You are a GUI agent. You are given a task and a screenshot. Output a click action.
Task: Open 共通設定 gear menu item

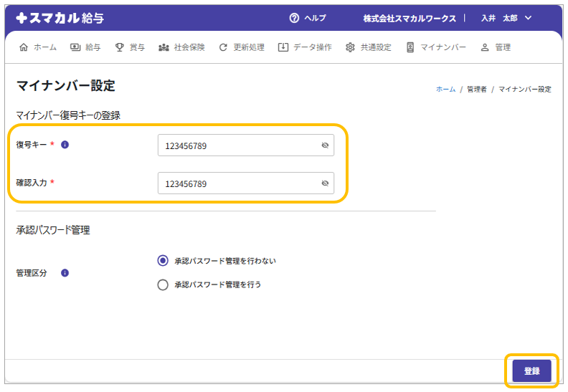(x=369, y=47)
